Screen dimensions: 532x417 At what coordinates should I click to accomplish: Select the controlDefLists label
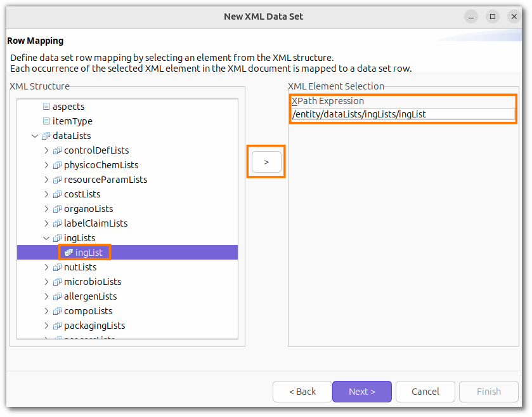coord(96,150)
